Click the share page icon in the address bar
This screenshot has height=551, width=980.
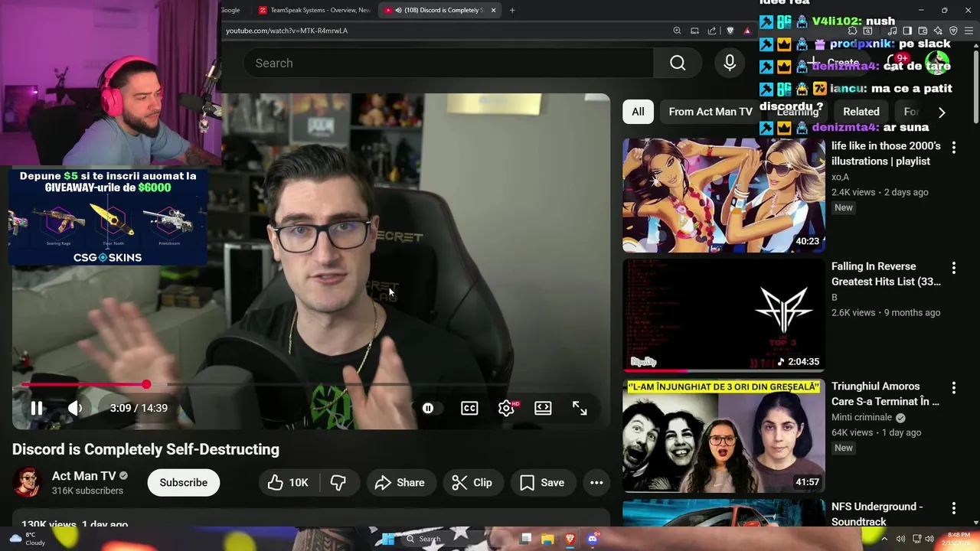point(712,31)
